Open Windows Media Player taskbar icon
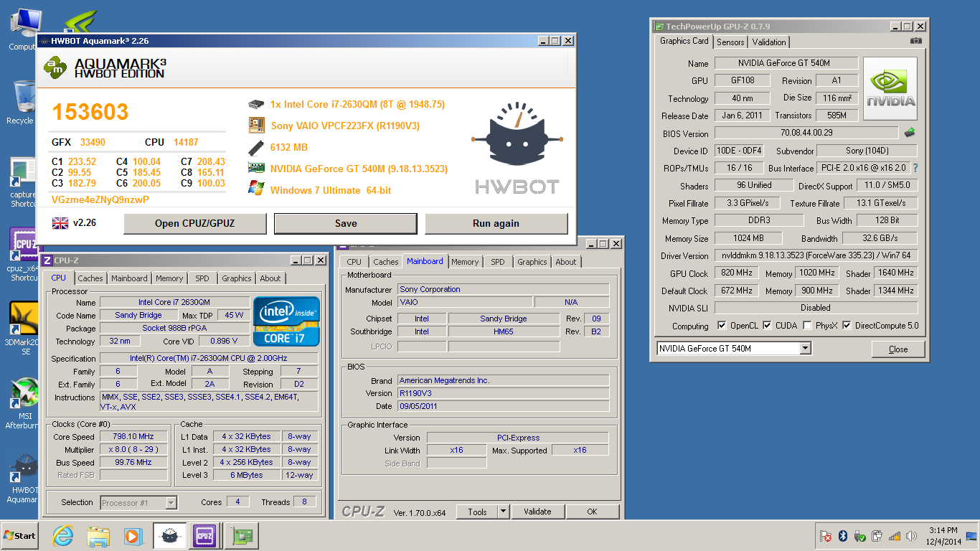 point(133,536)
